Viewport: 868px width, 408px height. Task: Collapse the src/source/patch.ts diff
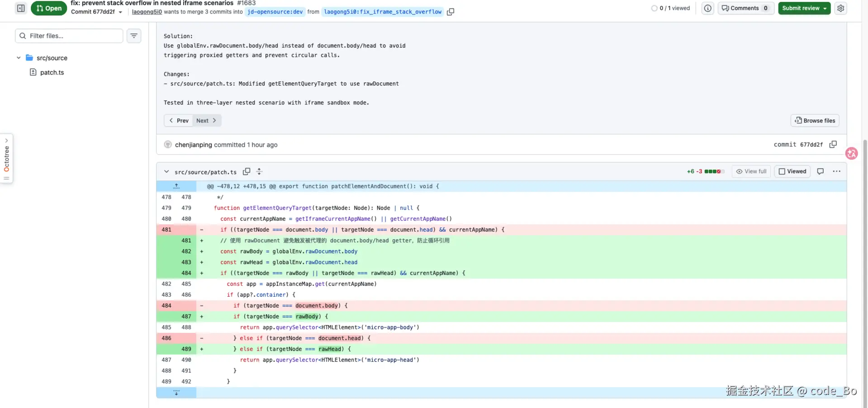[166, 172]
